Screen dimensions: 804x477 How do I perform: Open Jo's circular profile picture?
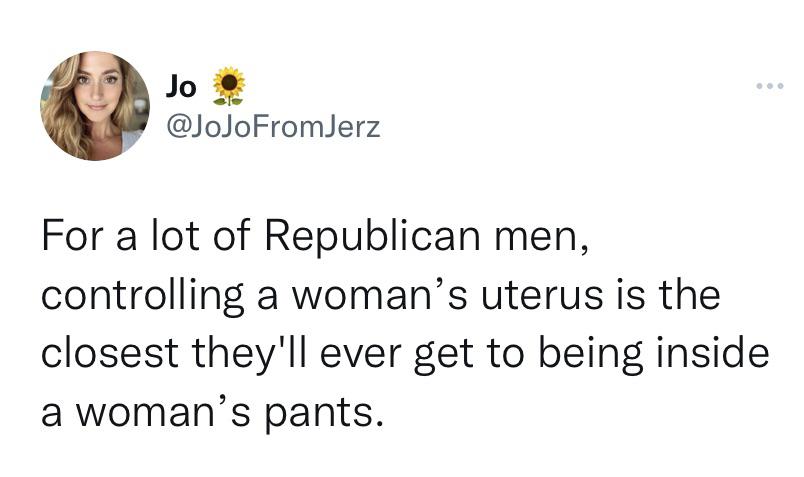[95, 106]
